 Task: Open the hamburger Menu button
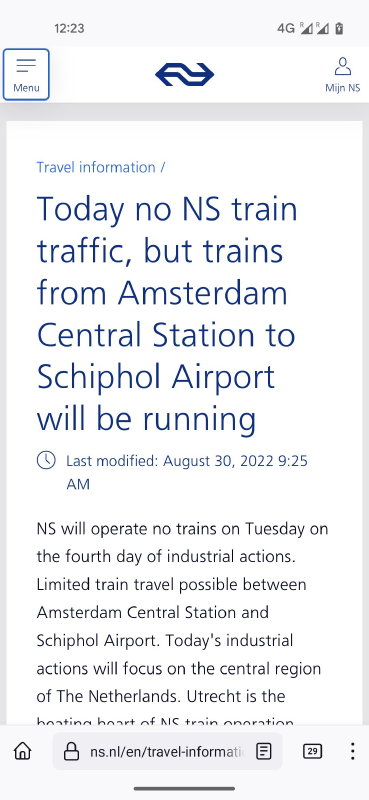tap(26, 74)
